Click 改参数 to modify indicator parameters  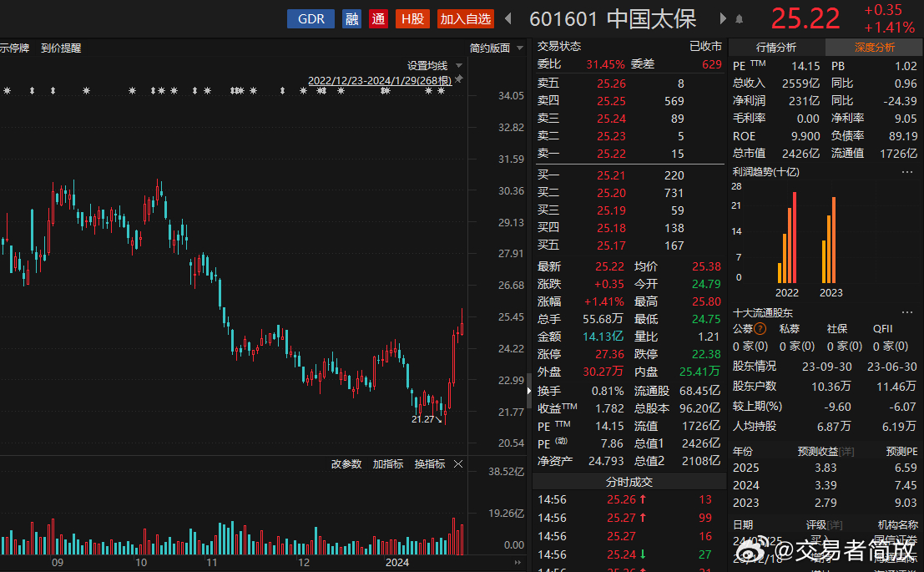point(346,464)
